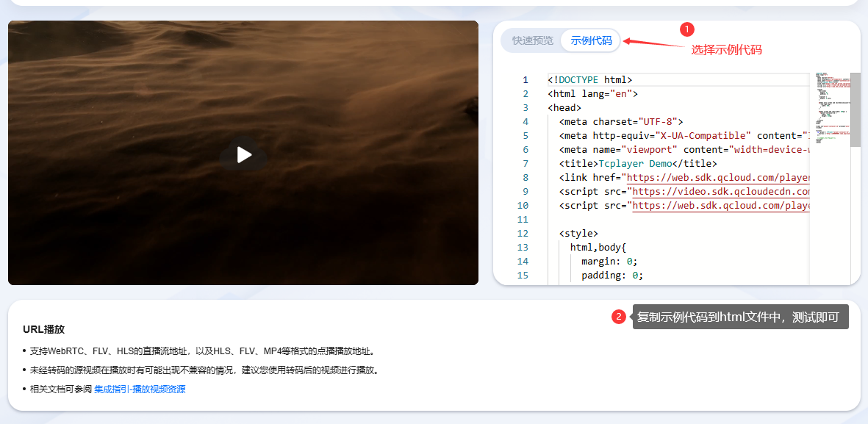Click the 未经转码的源视频 bullet text
Image resolution: width=868 pixels, height=424 pixels.
tap(204, 370)
